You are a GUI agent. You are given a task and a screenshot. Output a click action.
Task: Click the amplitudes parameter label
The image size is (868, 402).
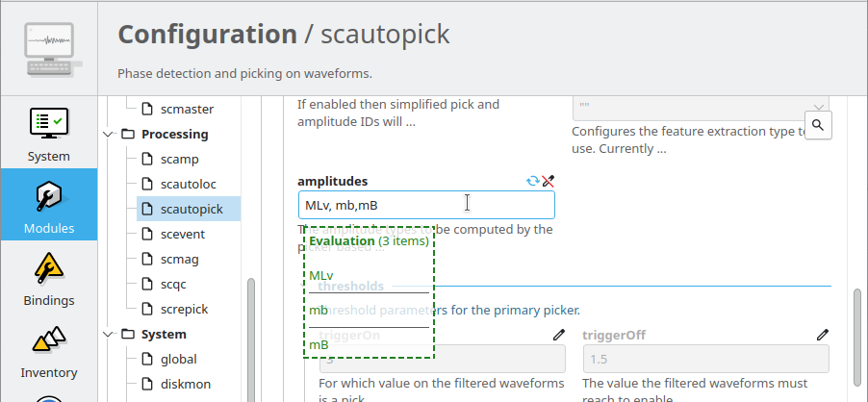[x=332, y=181]
